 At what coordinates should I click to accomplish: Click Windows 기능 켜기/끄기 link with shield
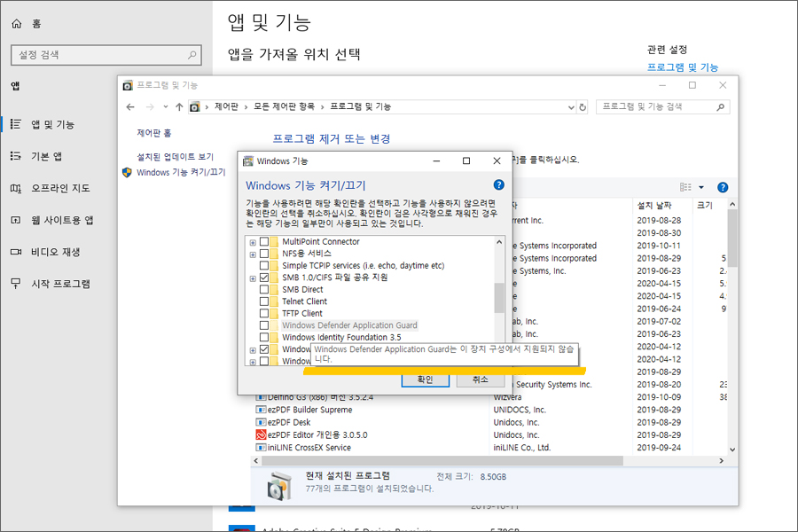point(181,173)
